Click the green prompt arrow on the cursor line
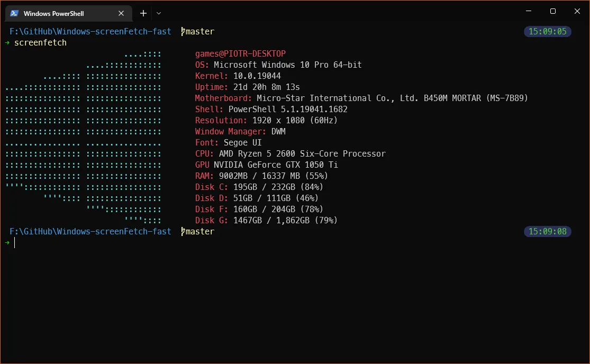 (x=7, y=243)
